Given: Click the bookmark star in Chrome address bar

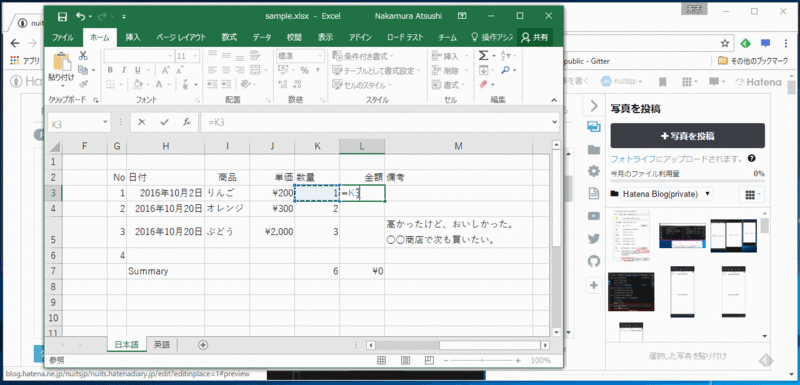Looking at the screenshot, I should pos(724,43).
